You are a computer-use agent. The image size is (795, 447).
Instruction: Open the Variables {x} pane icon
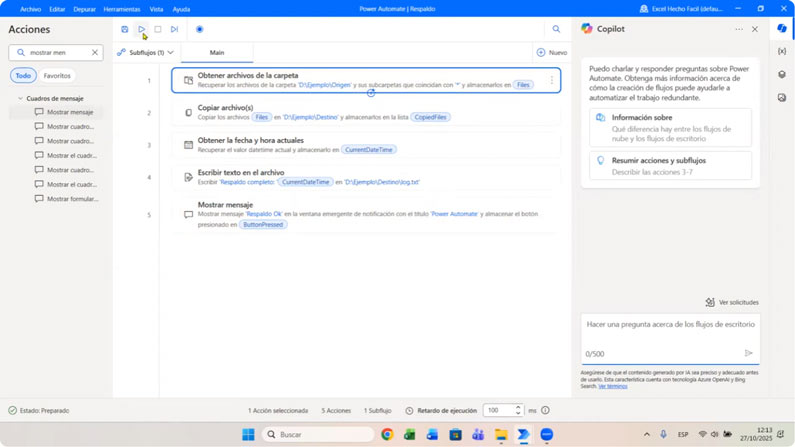782,51
